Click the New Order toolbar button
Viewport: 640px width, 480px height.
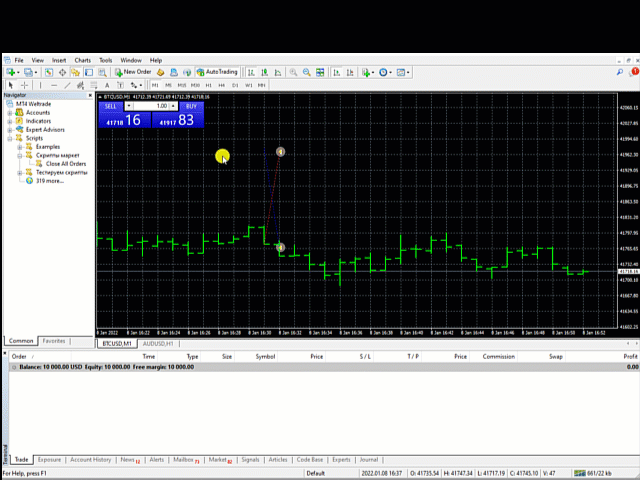click(133, 72)
